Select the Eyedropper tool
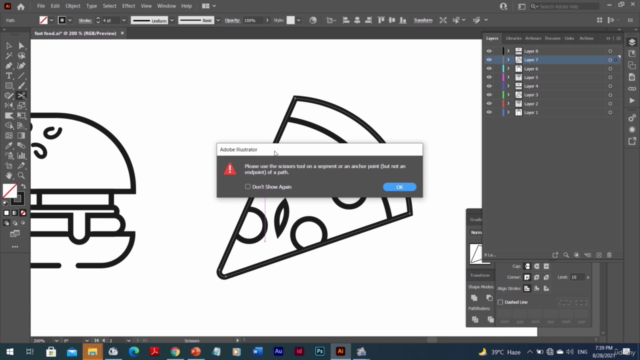 click(9, 146)
